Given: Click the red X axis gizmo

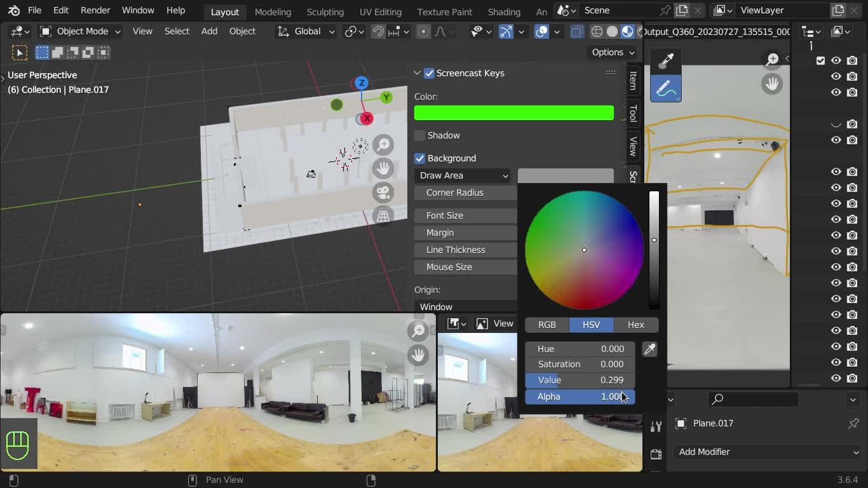Looking at the screenshot, I should click(x=367, y=118).
